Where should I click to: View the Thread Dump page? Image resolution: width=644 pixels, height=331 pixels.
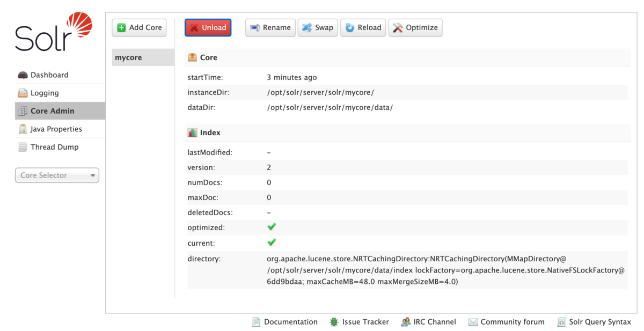pyautogui.click(x=60, y=147)
